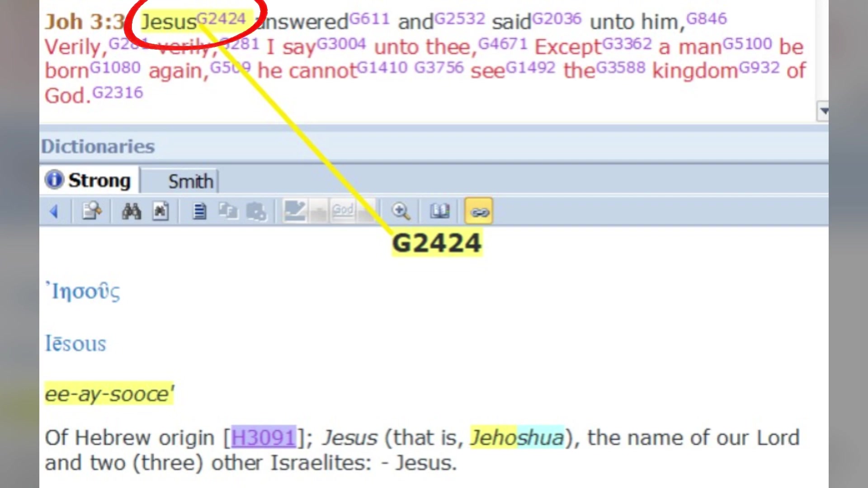Switch to the Smith dictionary tab

[x=190, y=182]
